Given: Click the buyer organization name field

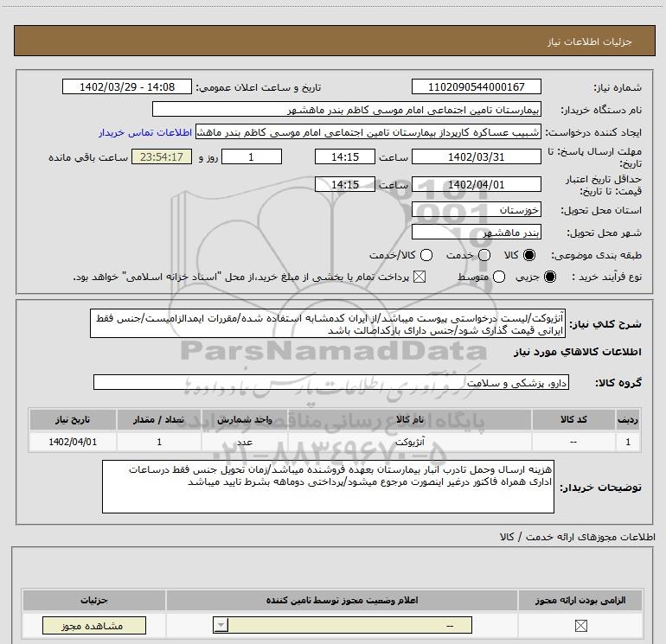Looking at the screenshot, I should (347, 109).
